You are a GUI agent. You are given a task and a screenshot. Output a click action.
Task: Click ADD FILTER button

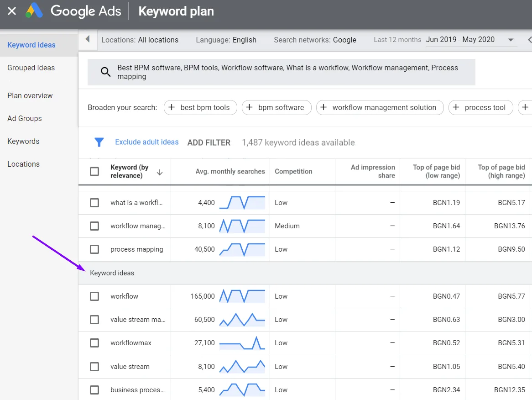209,142
